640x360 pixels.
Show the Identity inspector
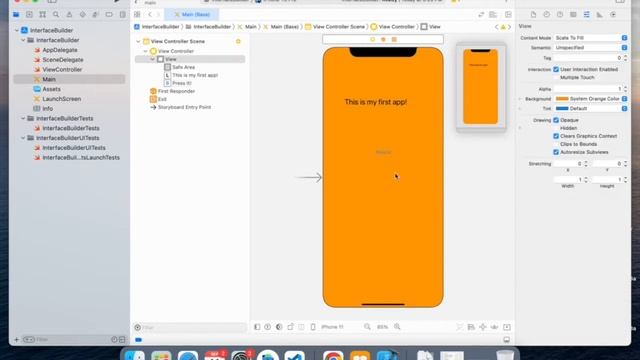[573, 15]
